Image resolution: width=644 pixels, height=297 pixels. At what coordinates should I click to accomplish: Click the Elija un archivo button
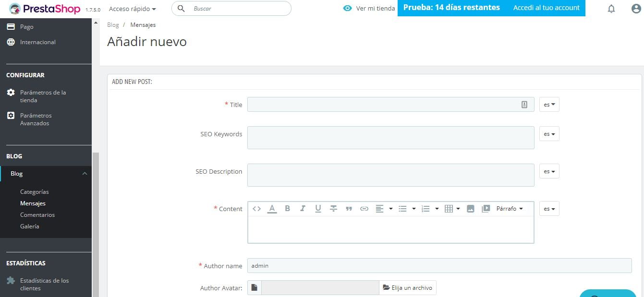point(408,287)
